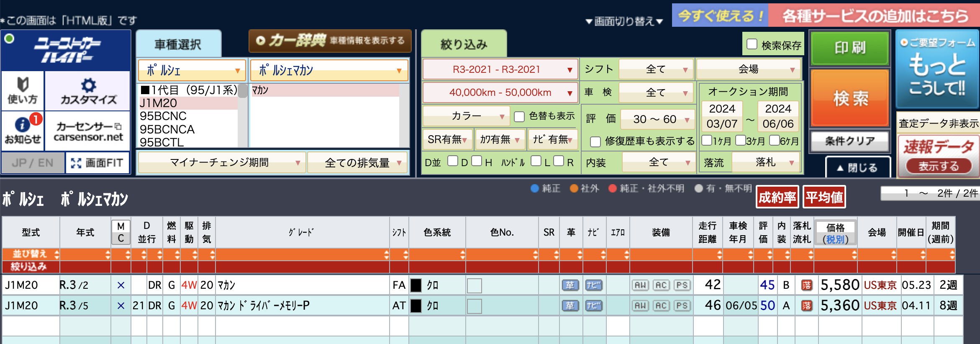Sort by 価格 column arrows

[x=854, y=254]
